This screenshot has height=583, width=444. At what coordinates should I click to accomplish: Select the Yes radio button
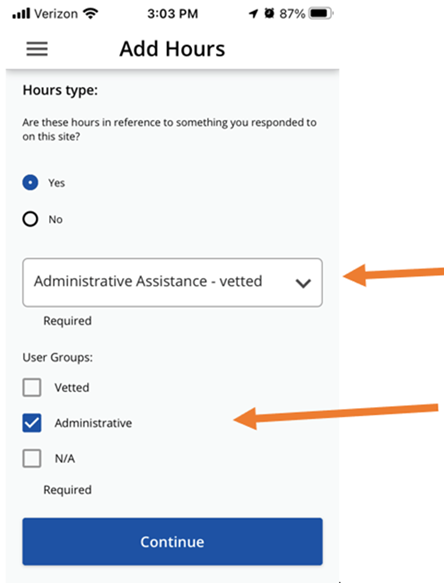click(x=30, y=183)
